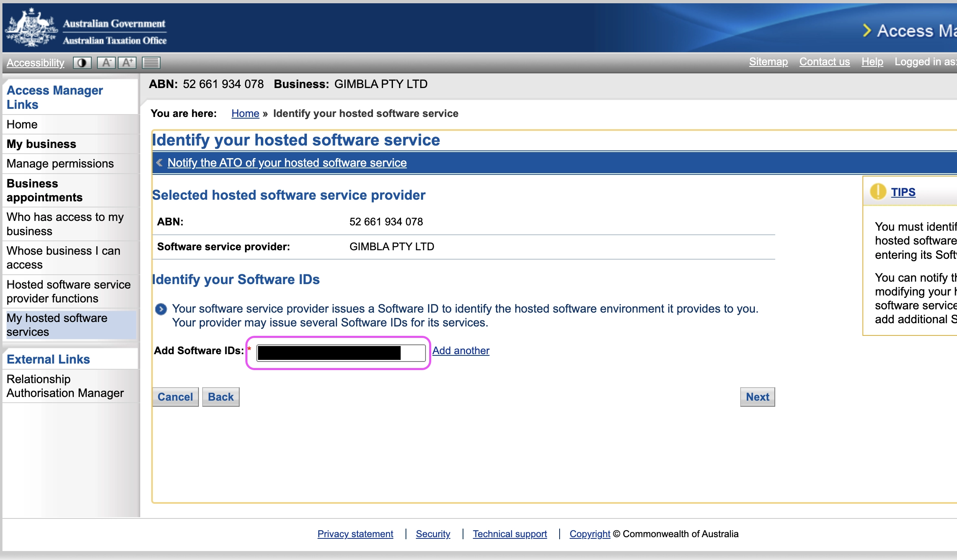The image size is (957, 560).
Task: Select Manage permissions in sidebar
Action: coord(60,163)
